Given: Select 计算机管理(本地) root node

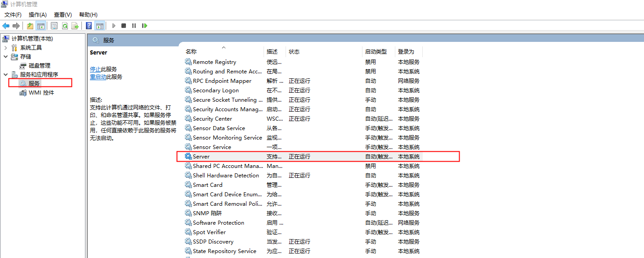Looking at the screenshot, I should click(x=32, y=38).
